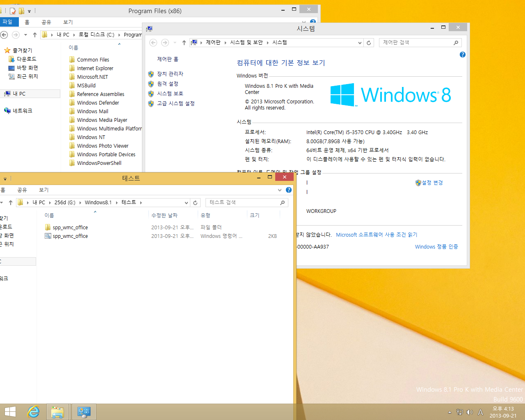This screenshot has width=525, height=420.
Task: Open help icon in System window
Action: [x=463, y=55]
